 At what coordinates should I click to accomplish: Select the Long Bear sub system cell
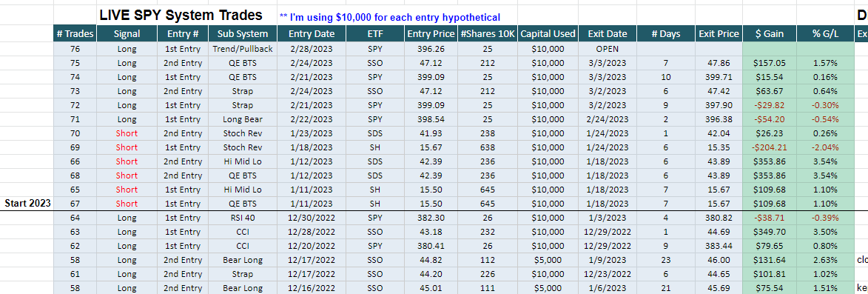[243, 119]
